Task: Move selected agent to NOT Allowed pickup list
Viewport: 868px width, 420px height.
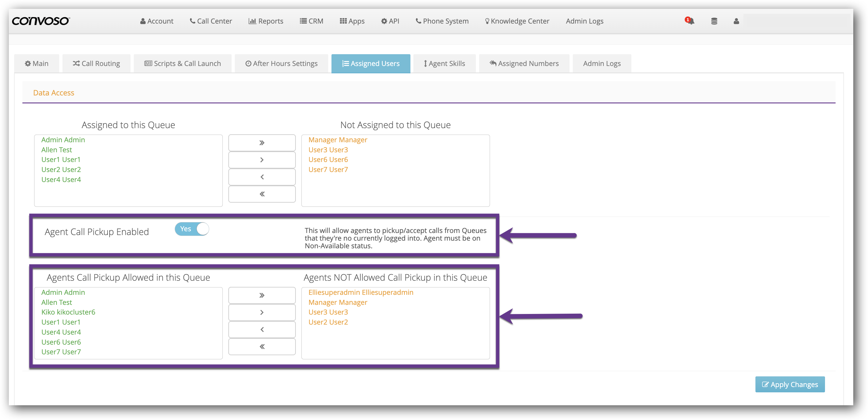Action: click(262, 312)
